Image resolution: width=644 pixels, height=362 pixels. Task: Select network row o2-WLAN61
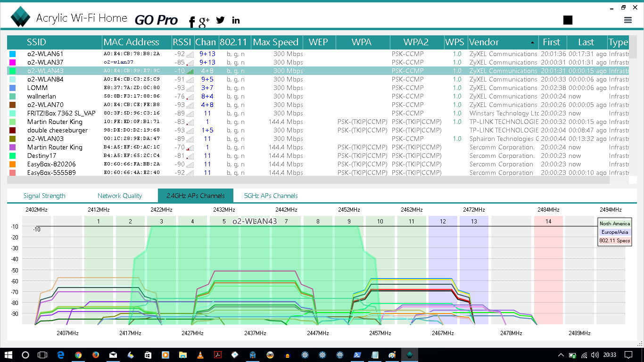click(318, 54)
